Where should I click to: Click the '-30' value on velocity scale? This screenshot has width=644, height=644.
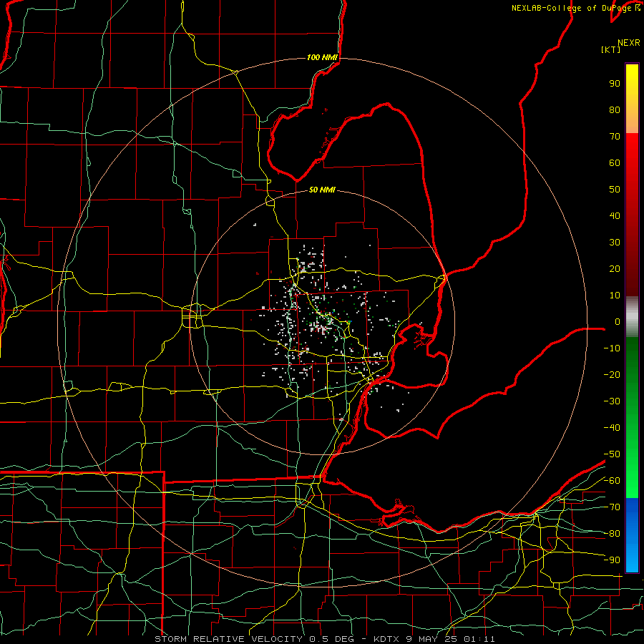612,401
